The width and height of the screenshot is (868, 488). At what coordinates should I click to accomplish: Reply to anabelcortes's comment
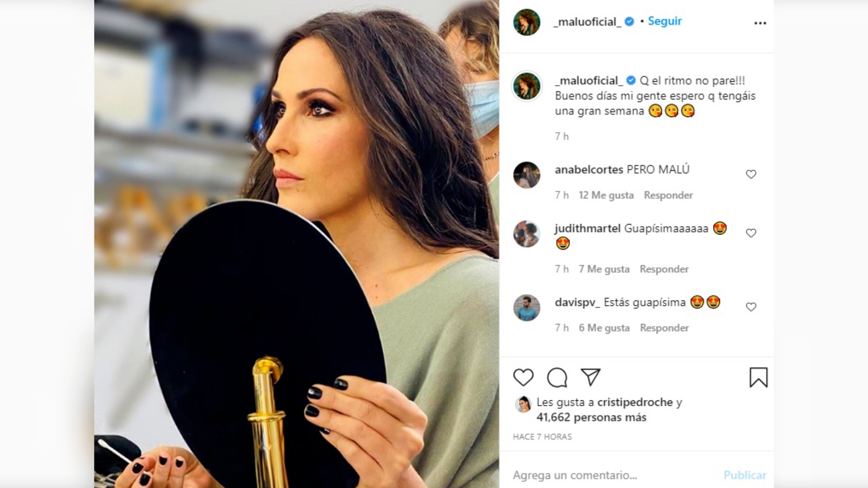(668, 195)
